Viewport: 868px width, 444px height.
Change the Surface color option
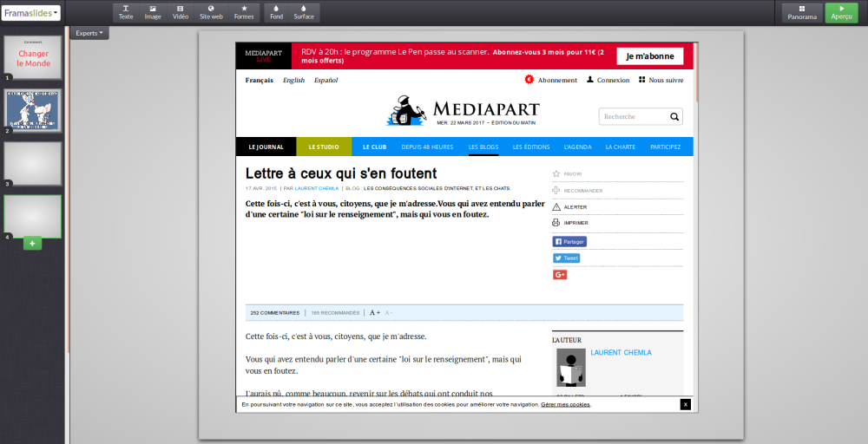[x=303, y=13]
